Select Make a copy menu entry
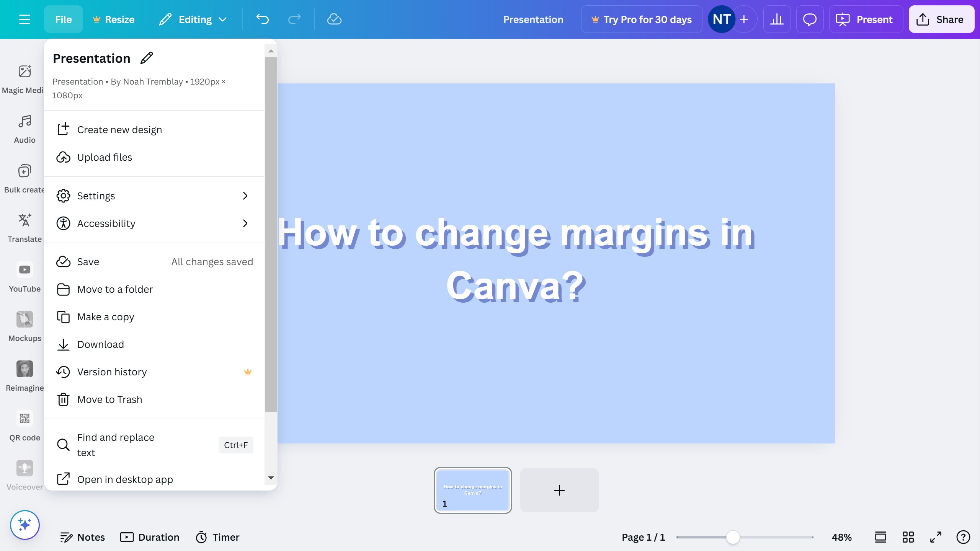The image size is (980, 551). tap(106, 317)
